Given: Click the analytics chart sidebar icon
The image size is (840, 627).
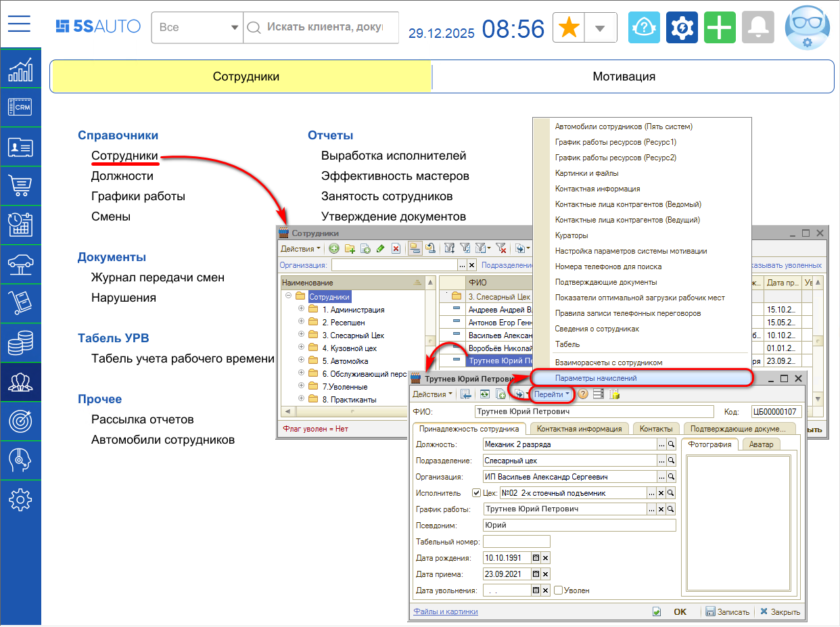Looking at the screenshot, I should 20,68.
